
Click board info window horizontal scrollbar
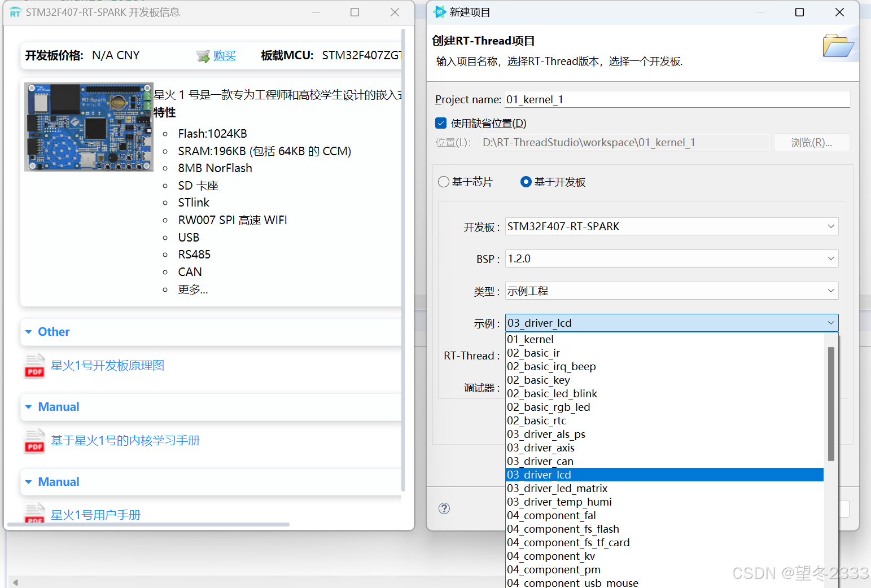coord(150,524)
